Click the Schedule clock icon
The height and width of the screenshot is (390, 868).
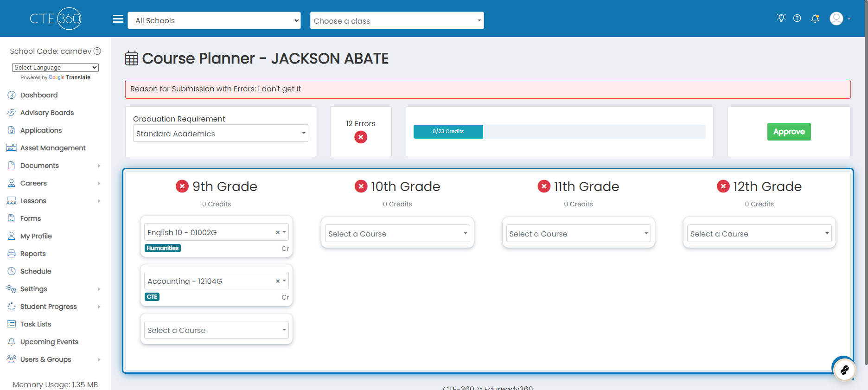(12, 271)
